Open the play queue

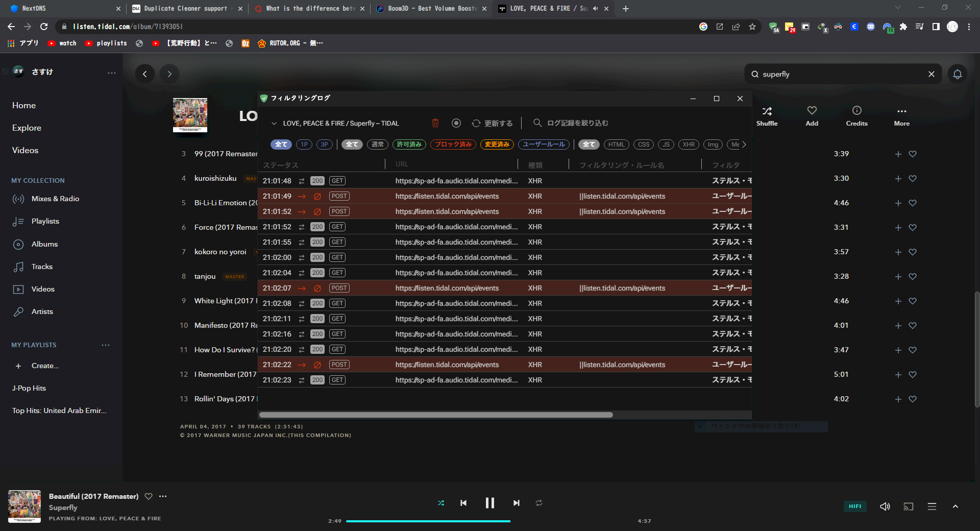(x=932, y=506)
